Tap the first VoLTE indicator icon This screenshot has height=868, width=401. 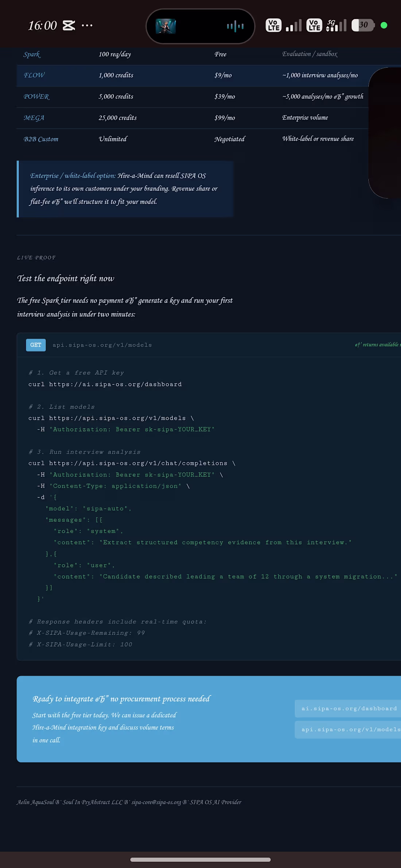click(x=273, y=25)
